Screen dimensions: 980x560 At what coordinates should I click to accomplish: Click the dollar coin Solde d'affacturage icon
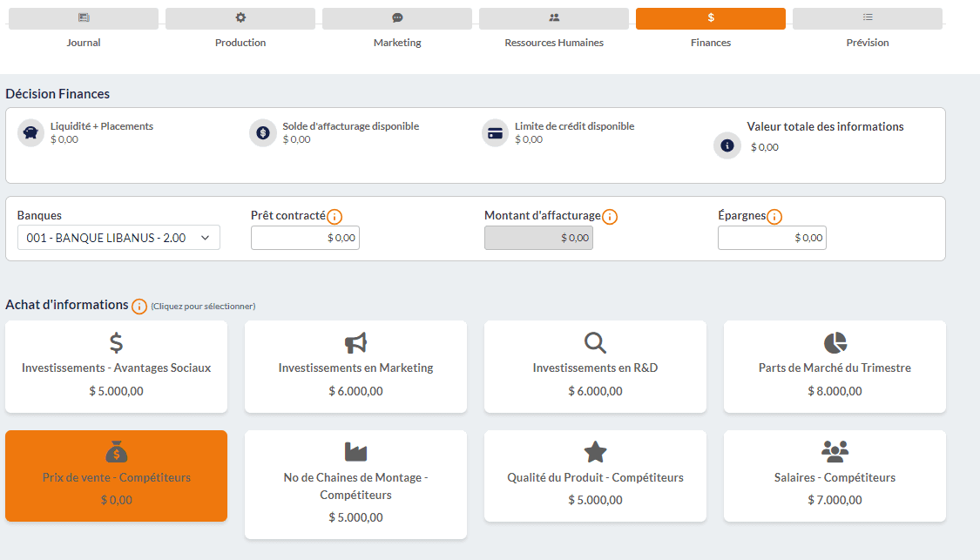tap(262, 133)
